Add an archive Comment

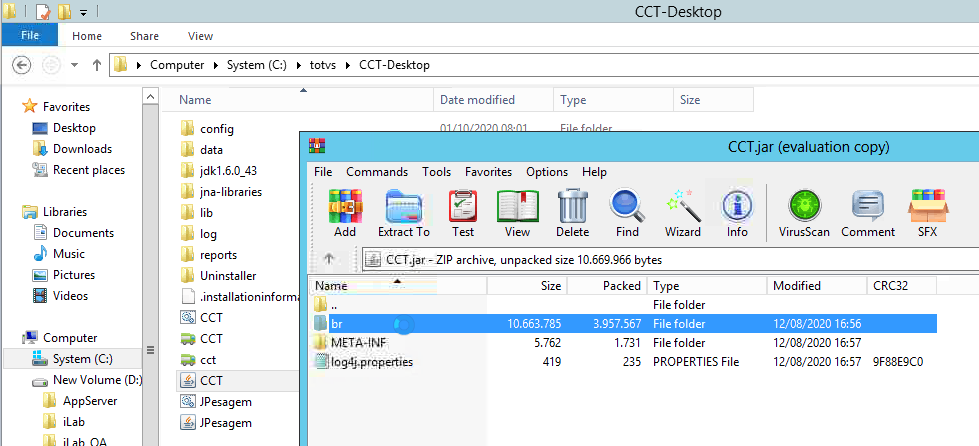coord(868,214)
